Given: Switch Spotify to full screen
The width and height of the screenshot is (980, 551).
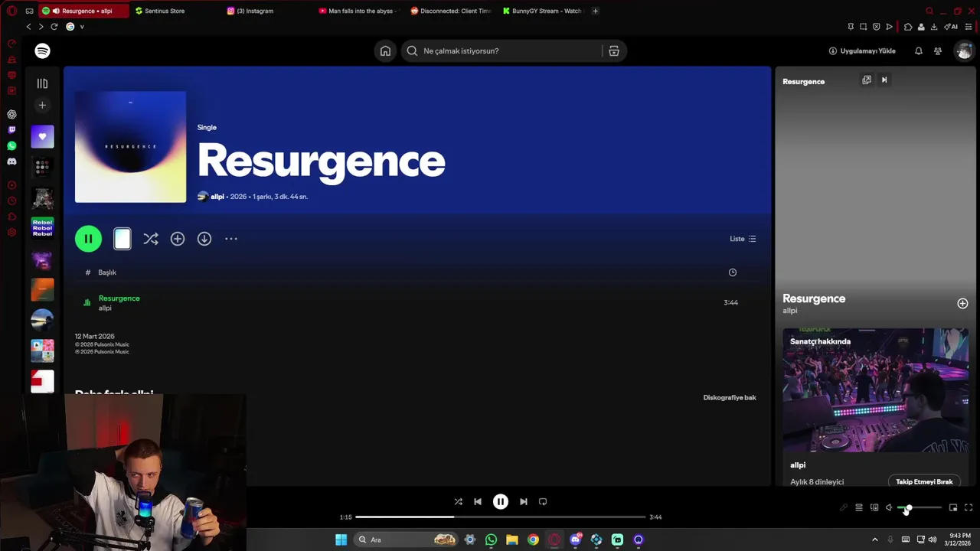Looking at the screenshot, I should [969, 507].
